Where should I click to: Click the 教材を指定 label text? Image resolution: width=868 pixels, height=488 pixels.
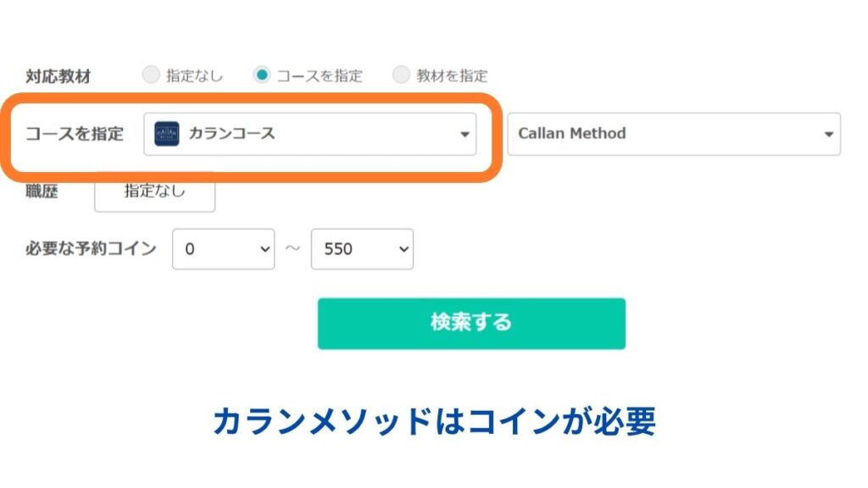point(452,75)
